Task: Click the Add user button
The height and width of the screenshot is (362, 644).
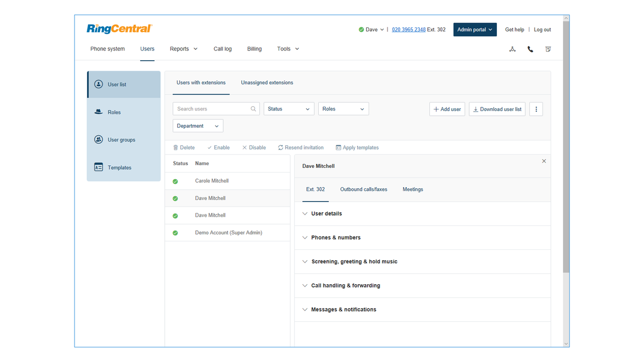Action: tap(447, 109)
